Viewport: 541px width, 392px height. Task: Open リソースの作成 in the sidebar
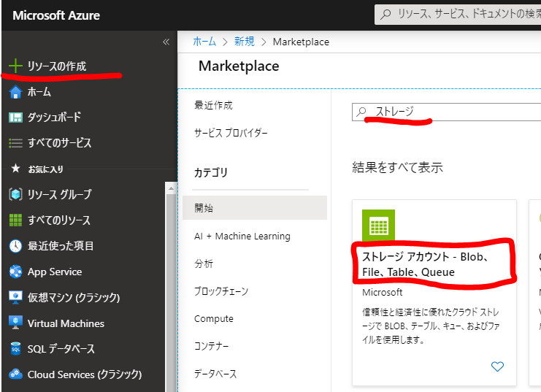pos(57,66)
